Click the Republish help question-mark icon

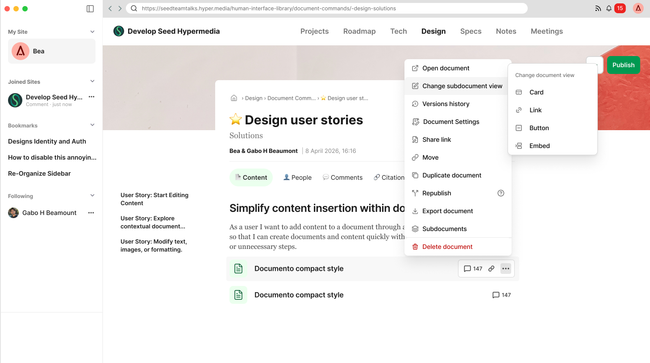[501, 193]
